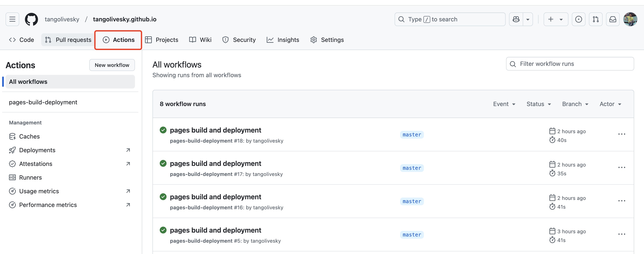The image size is (644, 254).
Task: Click the user profile avatar
Action: (630, 19)
